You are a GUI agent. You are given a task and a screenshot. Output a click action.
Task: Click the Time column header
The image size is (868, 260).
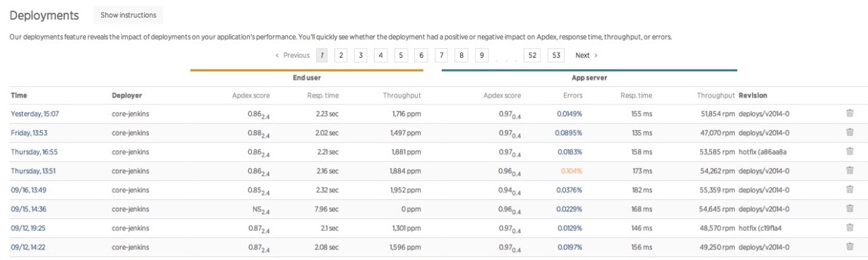[x=19, y=95]
